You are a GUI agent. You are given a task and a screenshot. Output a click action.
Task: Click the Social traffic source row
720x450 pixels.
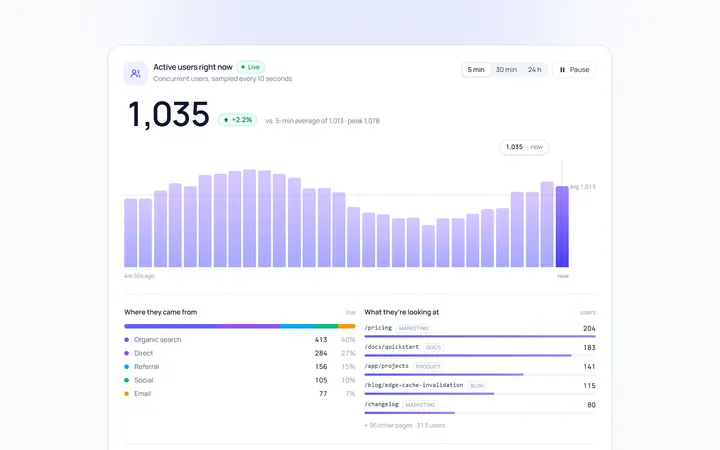tap(240, 380)
